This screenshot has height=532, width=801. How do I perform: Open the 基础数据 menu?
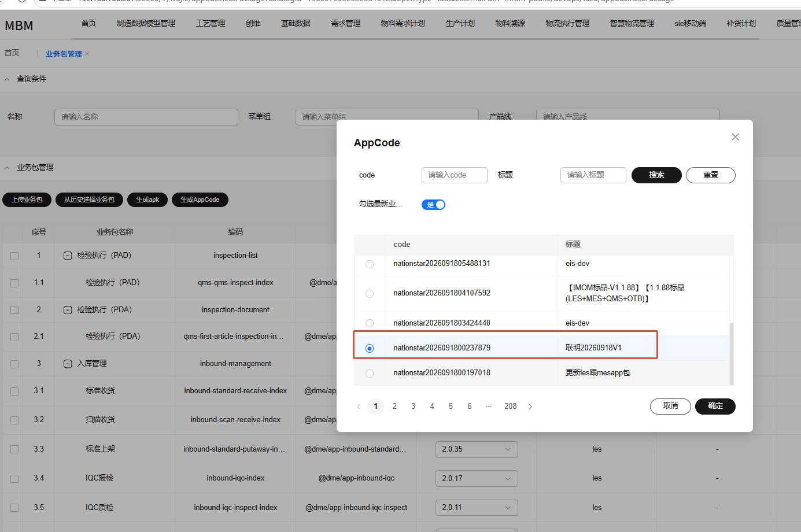click(x=296, y=23)
